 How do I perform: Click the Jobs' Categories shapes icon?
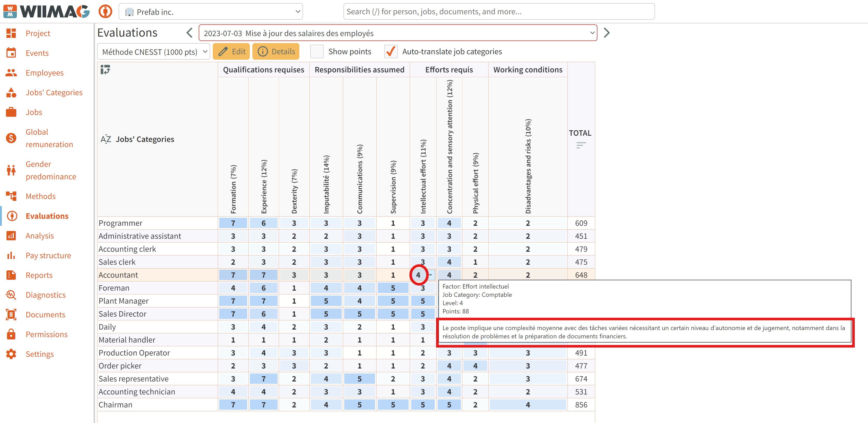click(x=11, y=92)
